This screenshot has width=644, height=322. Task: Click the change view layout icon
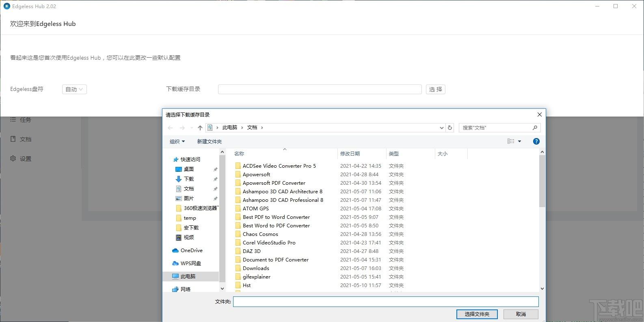point(511,141)
